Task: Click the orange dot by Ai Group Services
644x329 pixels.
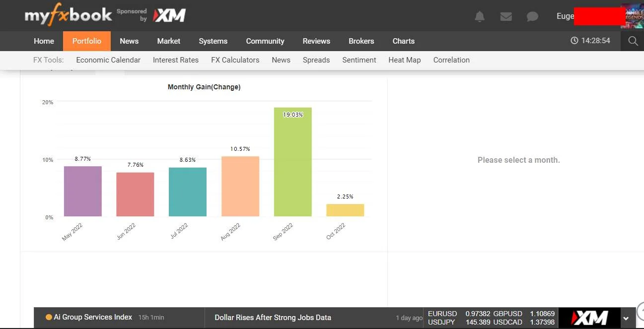Action: 49,317
